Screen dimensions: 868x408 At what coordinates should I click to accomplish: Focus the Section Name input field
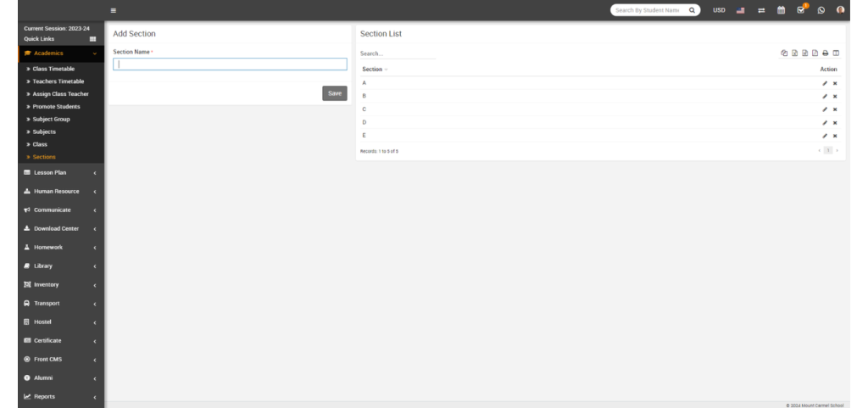[230, 64]
